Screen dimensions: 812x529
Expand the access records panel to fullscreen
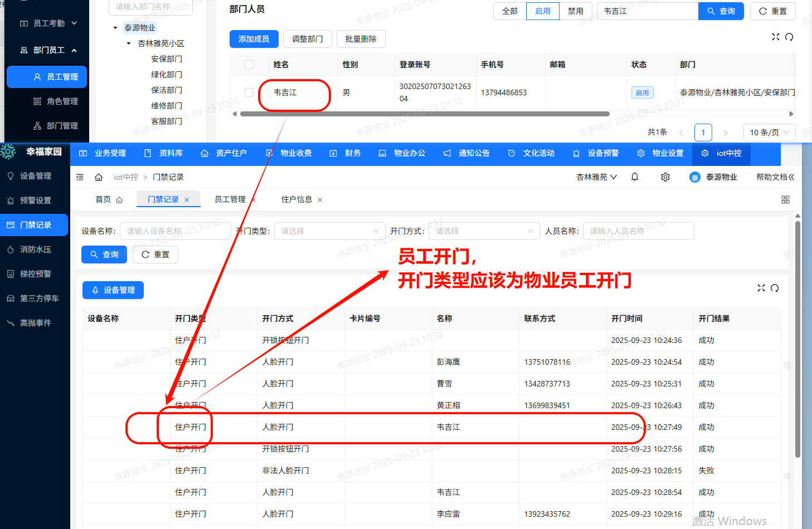[761, 288]
